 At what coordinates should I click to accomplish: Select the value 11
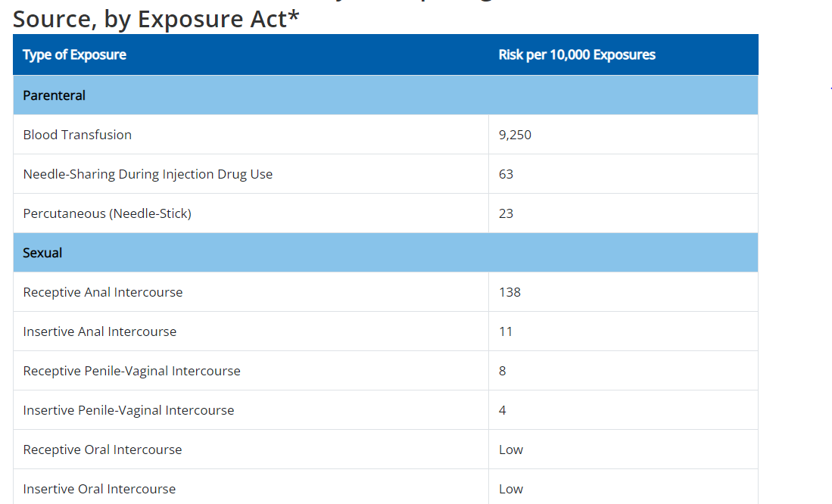(x=505, y=331)
